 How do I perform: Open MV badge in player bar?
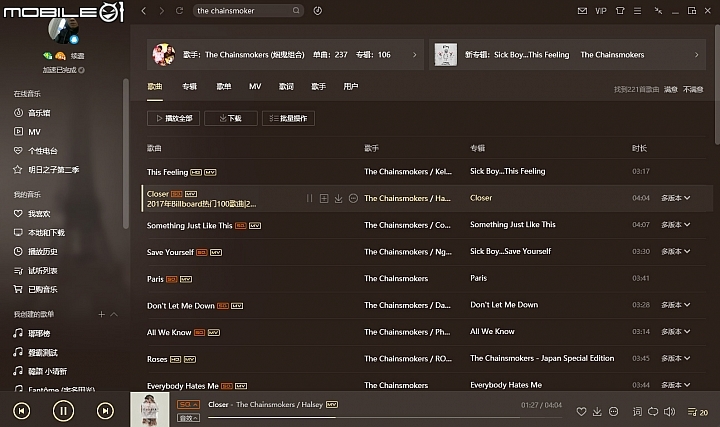coord(332,405)
